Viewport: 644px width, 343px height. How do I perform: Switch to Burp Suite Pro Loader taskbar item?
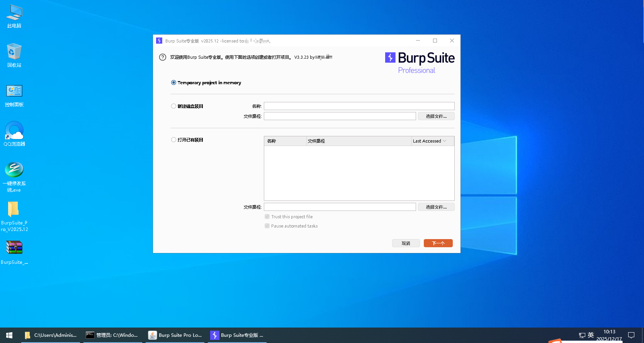pos(176,335)
